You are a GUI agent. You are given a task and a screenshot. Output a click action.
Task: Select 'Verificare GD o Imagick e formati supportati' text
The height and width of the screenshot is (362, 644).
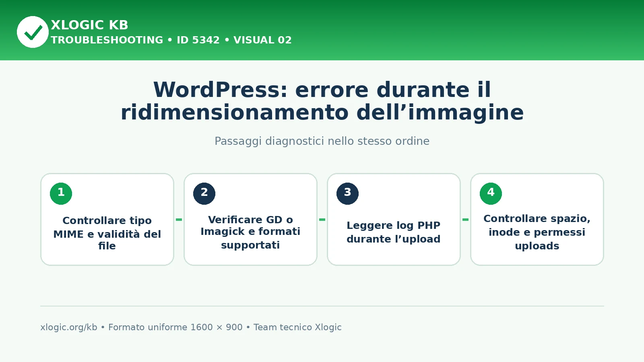tap(250, 232)
